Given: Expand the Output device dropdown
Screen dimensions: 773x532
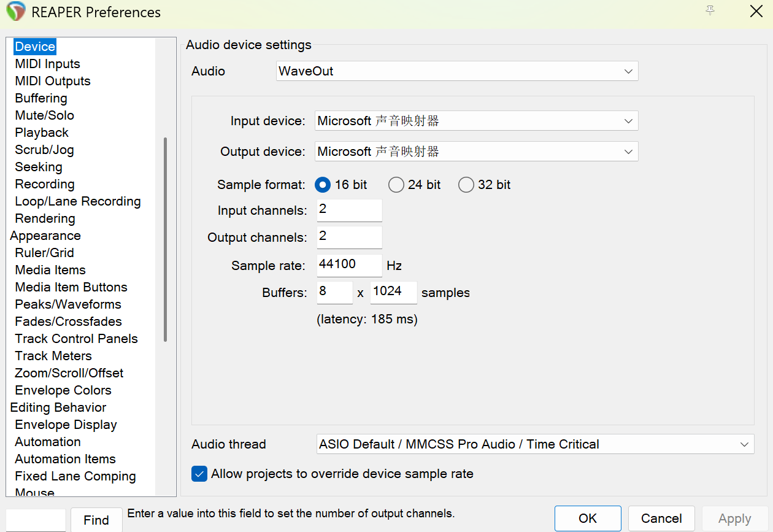Looking at the screenshot, I should point(476,152).
